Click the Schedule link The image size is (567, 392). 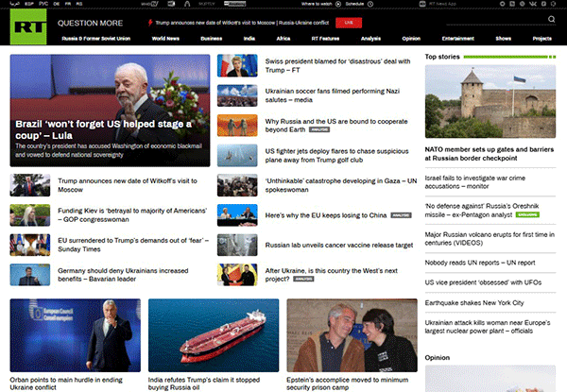tap(354, 4)
